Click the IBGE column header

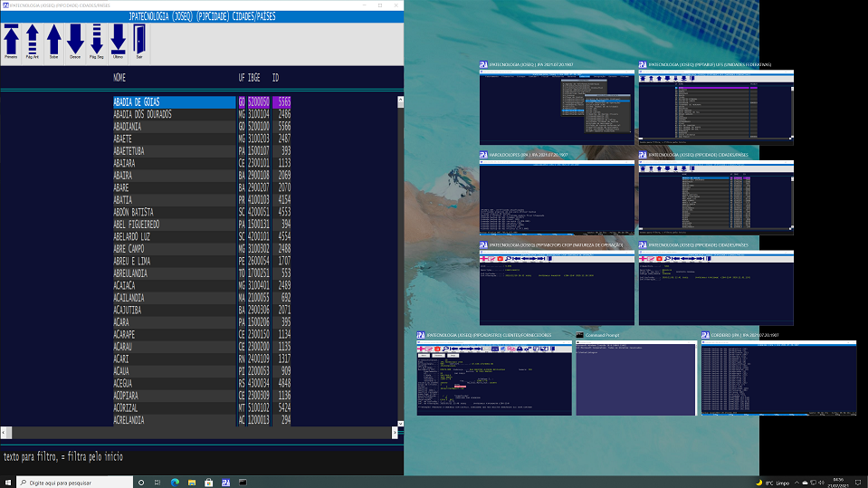pyautogui.click(x=254, y=78)
